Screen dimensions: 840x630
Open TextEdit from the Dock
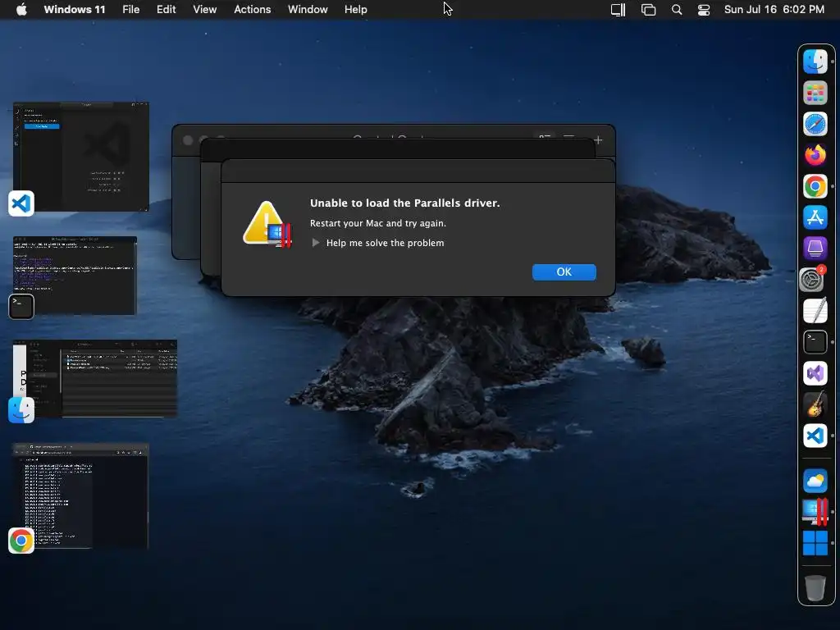tap(815, 310)
